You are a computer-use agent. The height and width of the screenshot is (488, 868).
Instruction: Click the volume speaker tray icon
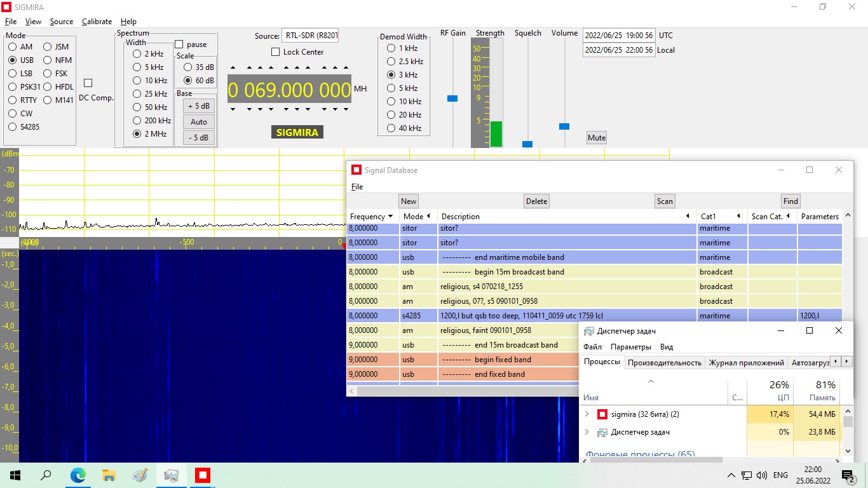(761, 475)
